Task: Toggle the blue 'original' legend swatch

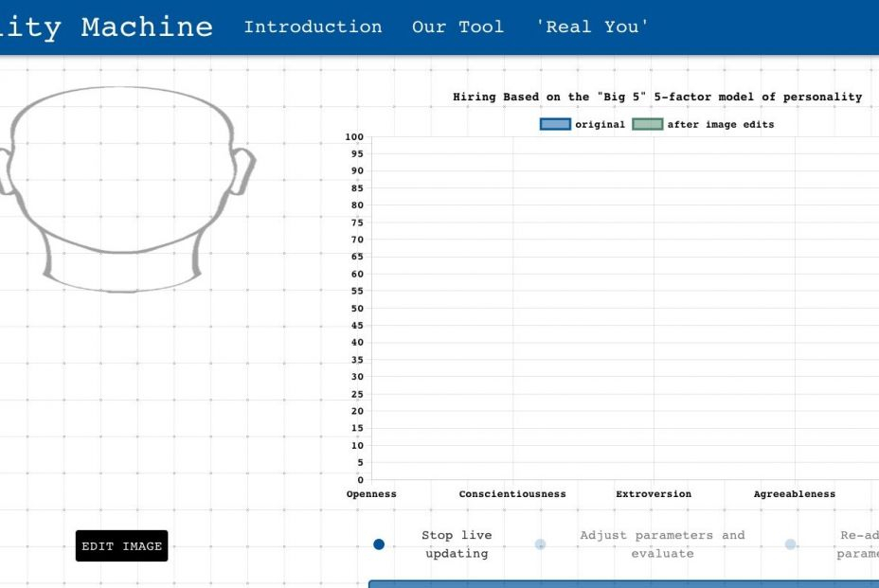Action: [x=555, y=124]
